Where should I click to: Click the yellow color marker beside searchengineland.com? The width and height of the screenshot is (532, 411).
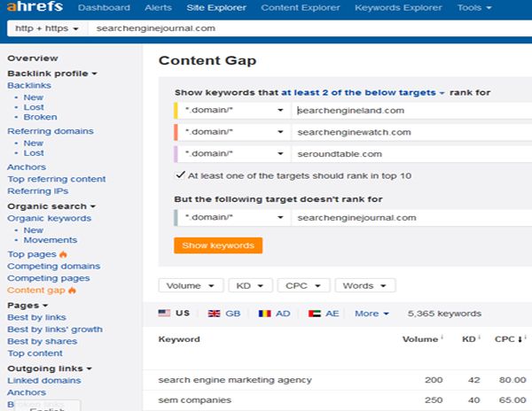coord(176,111)
